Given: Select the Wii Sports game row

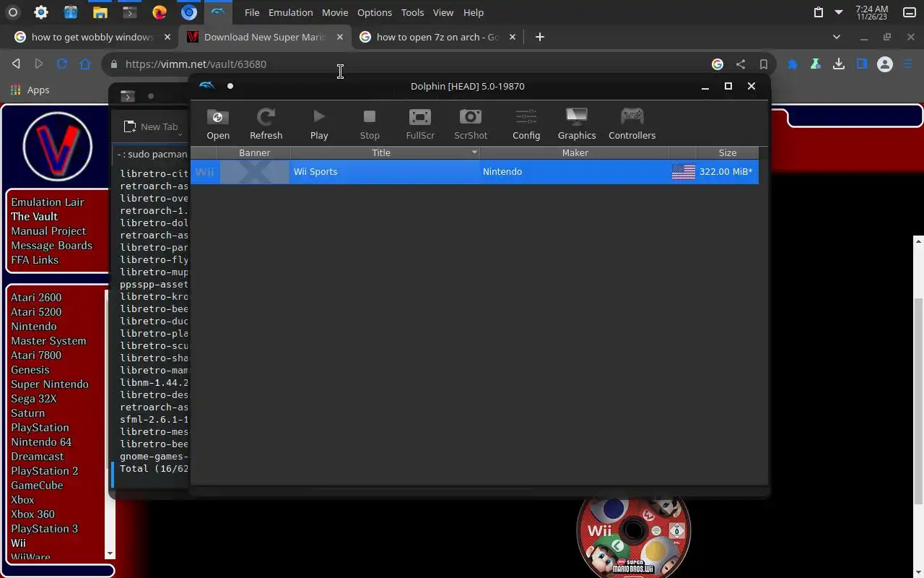Looking at the screenshot, I should pos(474,172).
